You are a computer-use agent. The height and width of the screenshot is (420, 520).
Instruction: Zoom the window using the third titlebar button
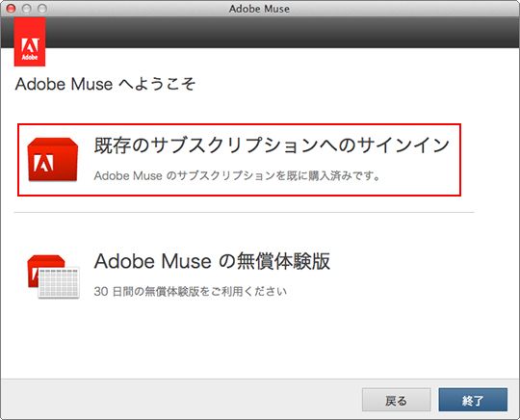(42, 9)
